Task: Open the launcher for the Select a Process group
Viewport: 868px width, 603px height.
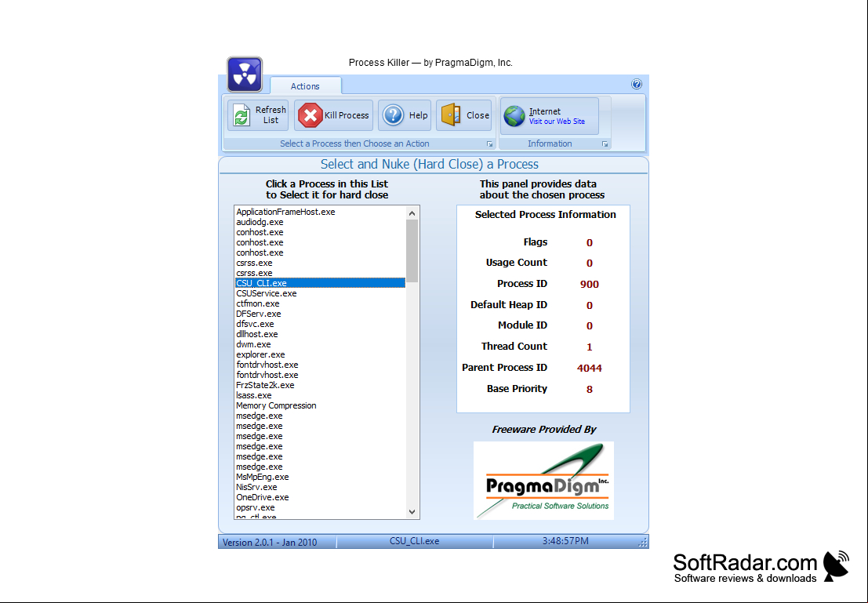Action: click(x=489, y=144)
